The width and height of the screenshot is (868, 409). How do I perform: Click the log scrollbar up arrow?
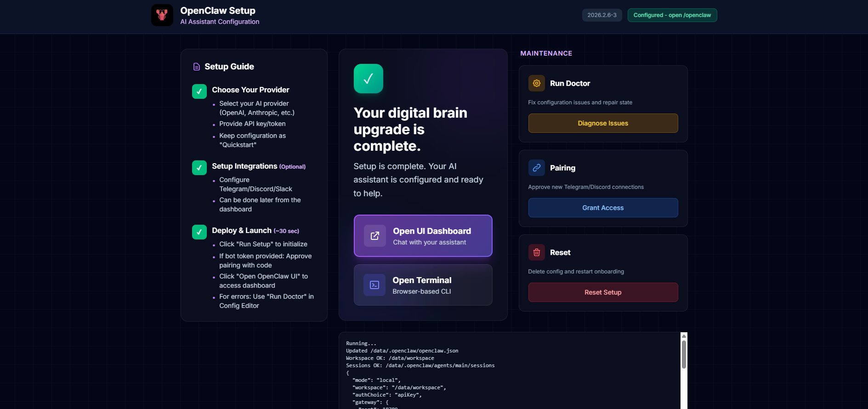tap(684, 336)
